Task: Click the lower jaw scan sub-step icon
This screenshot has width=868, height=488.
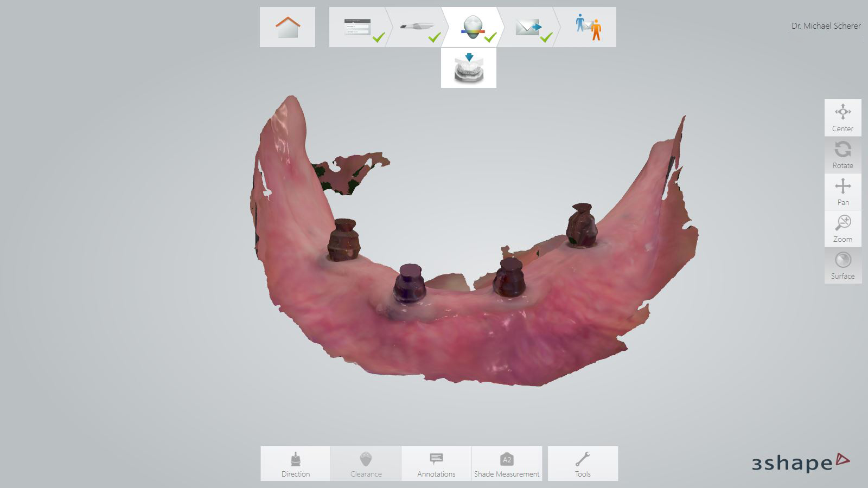Action: point(469,68)
